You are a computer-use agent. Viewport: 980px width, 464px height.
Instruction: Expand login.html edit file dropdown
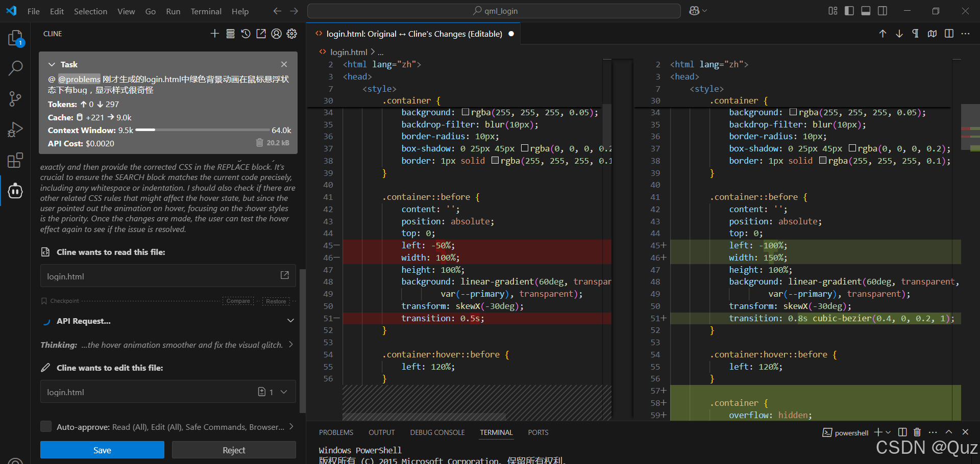[x=284, y=392]
